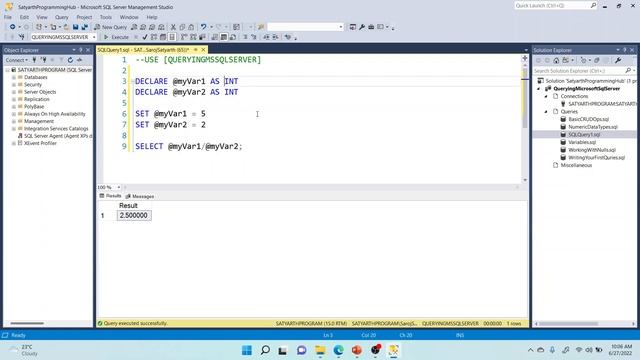Viewport: 640px width, 360px height.
Task: Click the Home icon in Solution Explorer
Action: coord(556,60)
